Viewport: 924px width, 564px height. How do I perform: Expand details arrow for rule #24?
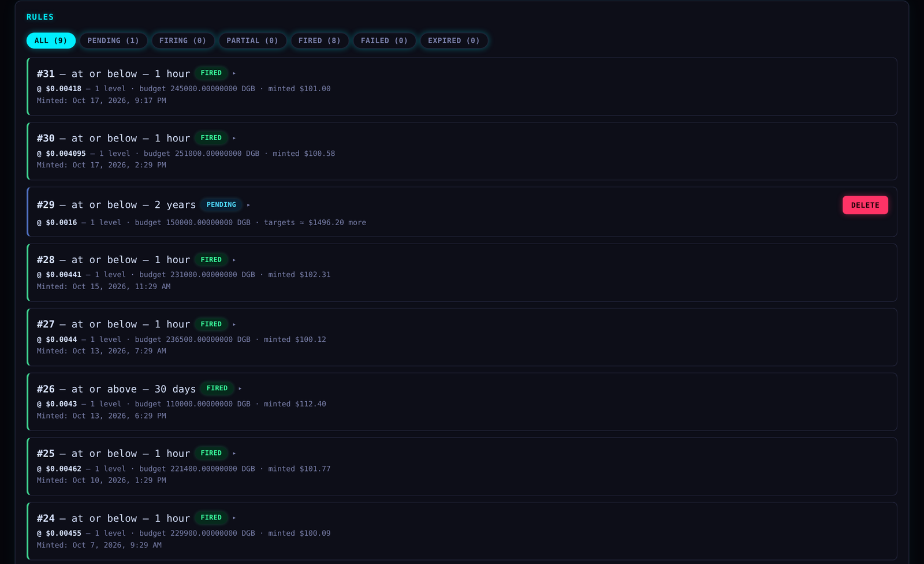(234, 518)
